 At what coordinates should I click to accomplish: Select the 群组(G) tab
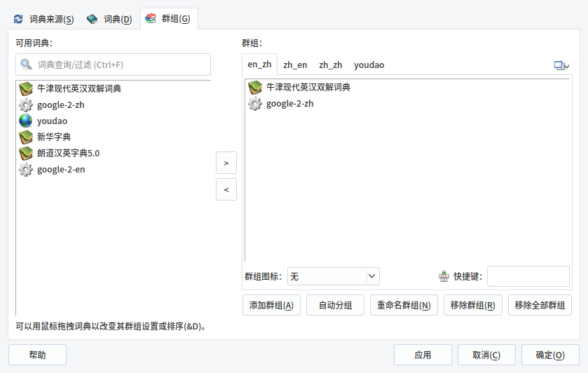click(169, 18)
